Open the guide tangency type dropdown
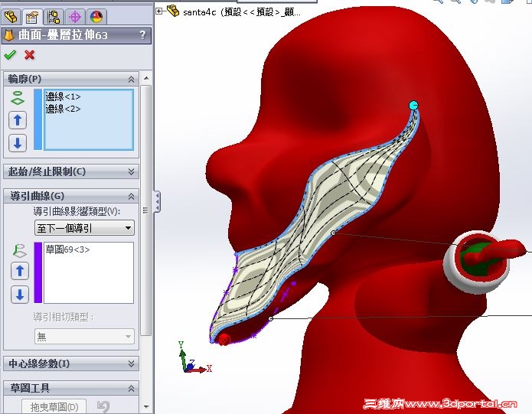The width and height of the screenshot is (532, 414). click(84, 337)
